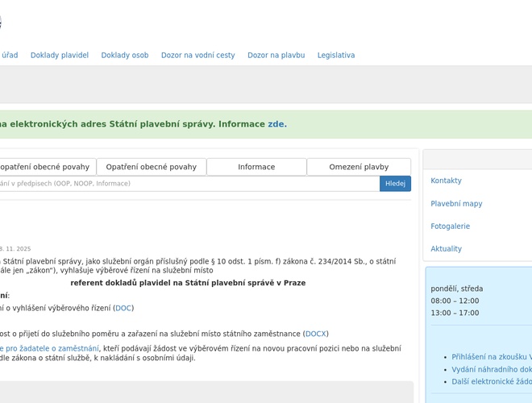Screen dimensions: 532x403
Task: Download the DOCX application form
Action: [x=315, y=334]
